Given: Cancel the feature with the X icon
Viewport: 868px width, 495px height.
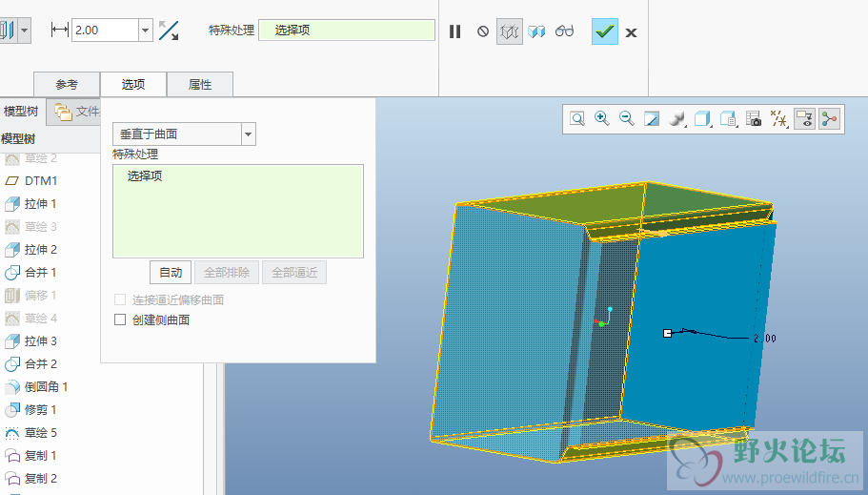Looking at the screenshot, I should click(x=631, y=32).
